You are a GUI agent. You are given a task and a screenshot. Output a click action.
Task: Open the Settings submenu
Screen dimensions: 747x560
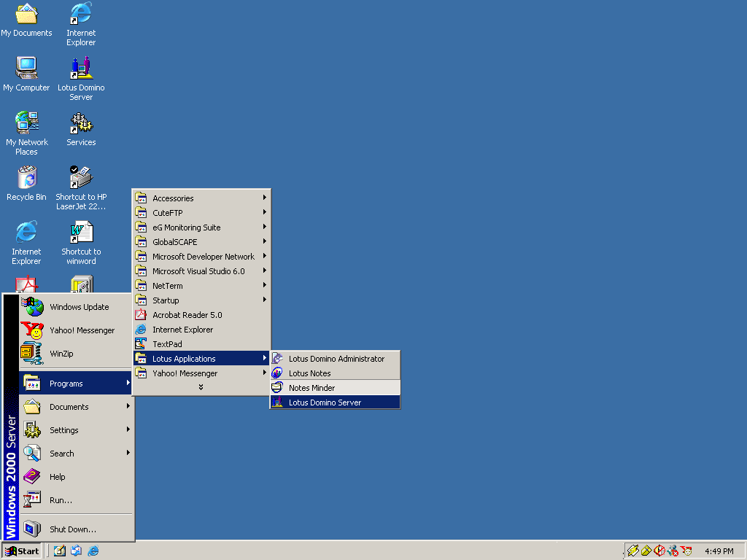76,430
